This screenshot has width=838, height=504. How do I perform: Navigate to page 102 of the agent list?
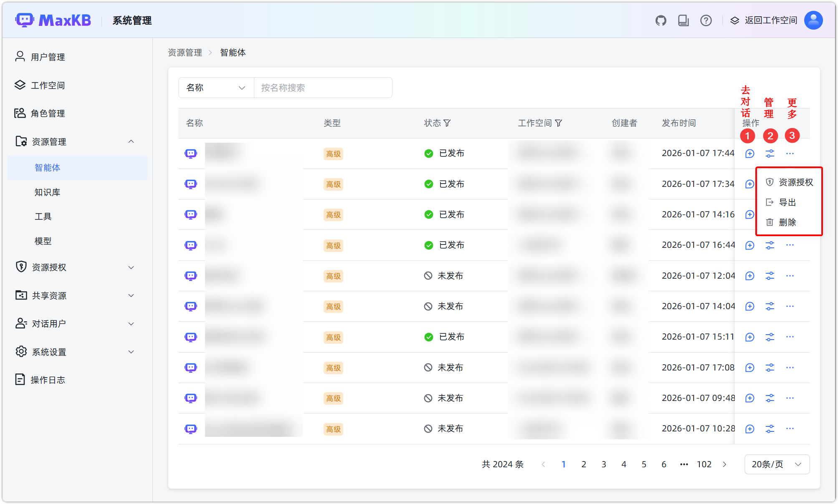[704, 464]
